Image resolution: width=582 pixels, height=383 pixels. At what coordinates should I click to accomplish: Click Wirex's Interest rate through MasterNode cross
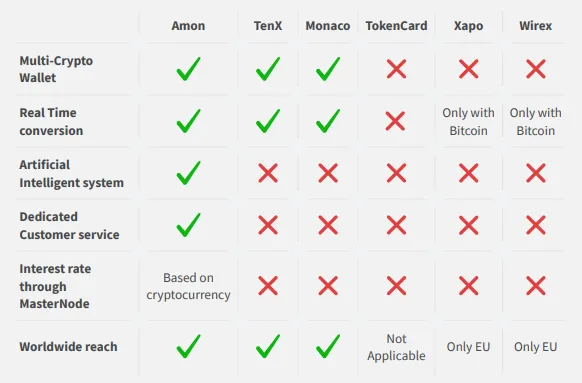pos(535,285)
